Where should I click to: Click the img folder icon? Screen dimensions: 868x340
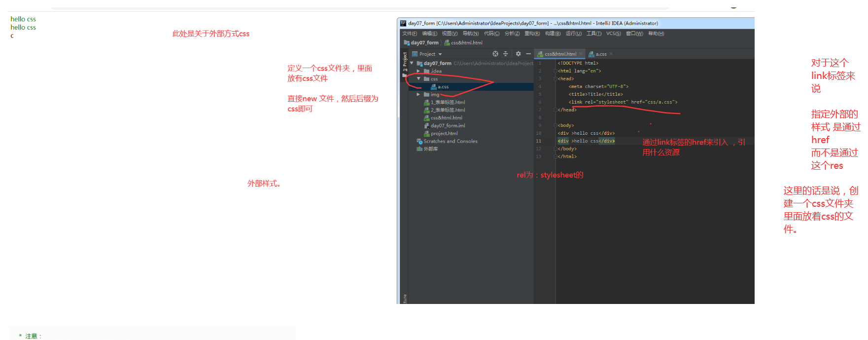[x=426, y=95]
